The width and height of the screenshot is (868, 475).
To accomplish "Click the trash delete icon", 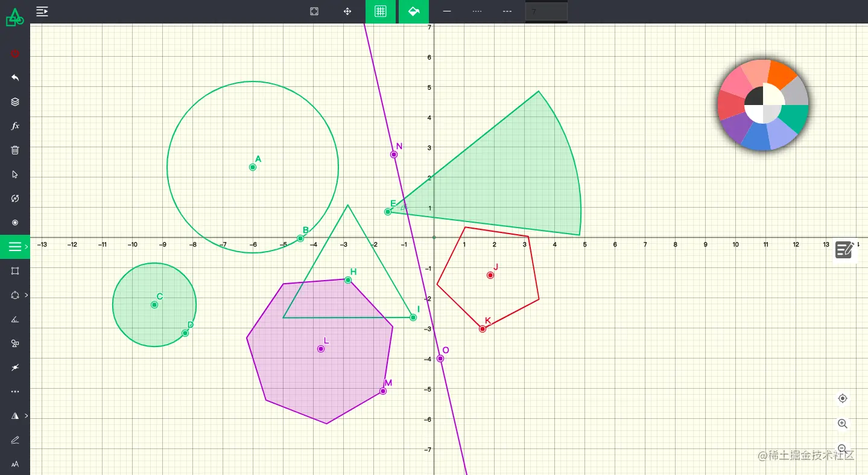I will coord(15,150).
